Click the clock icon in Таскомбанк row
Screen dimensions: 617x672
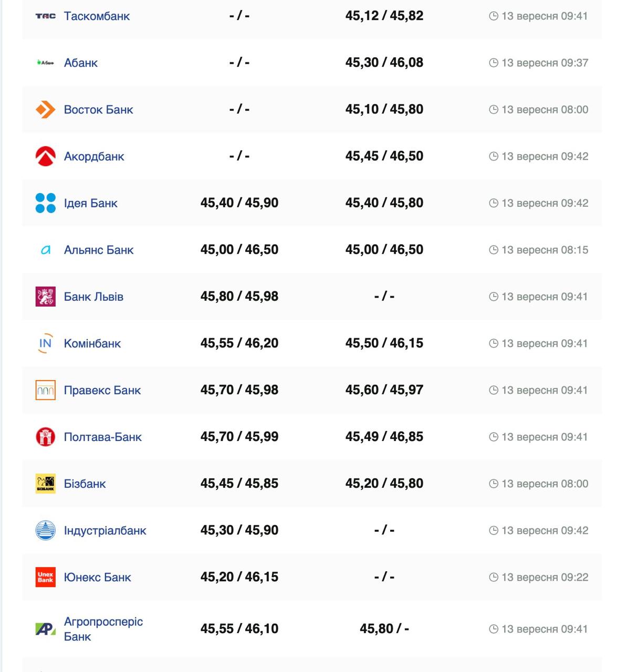click(x=493, y=16)
